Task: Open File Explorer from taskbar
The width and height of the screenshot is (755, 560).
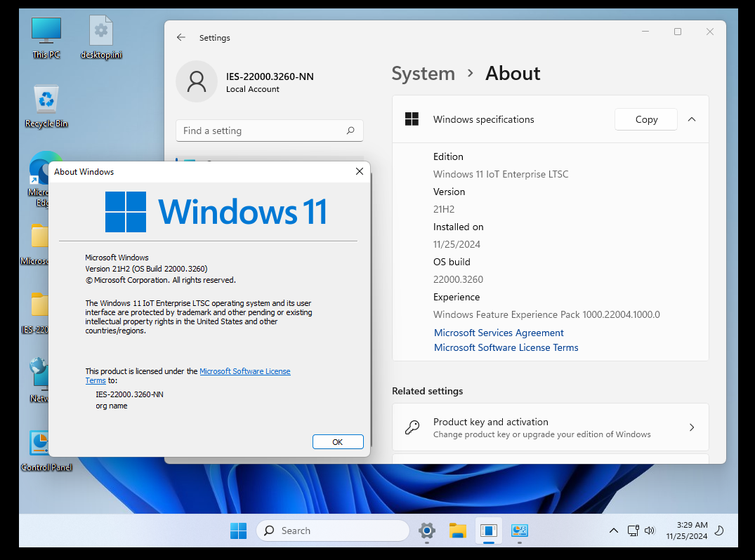Action: pyautogui.click(x=457, y=530)
